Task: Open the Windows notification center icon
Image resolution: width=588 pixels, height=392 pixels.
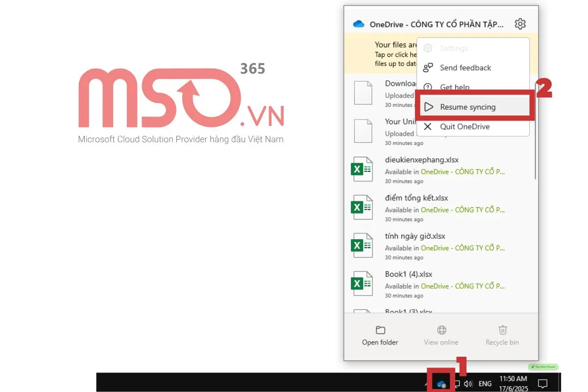Action: coord(542,384)
